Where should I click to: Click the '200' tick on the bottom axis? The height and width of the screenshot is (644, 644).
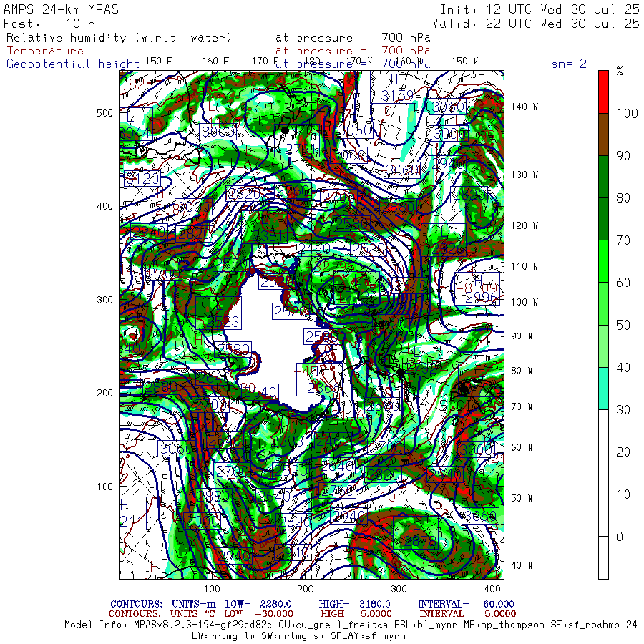click(305, 589)
